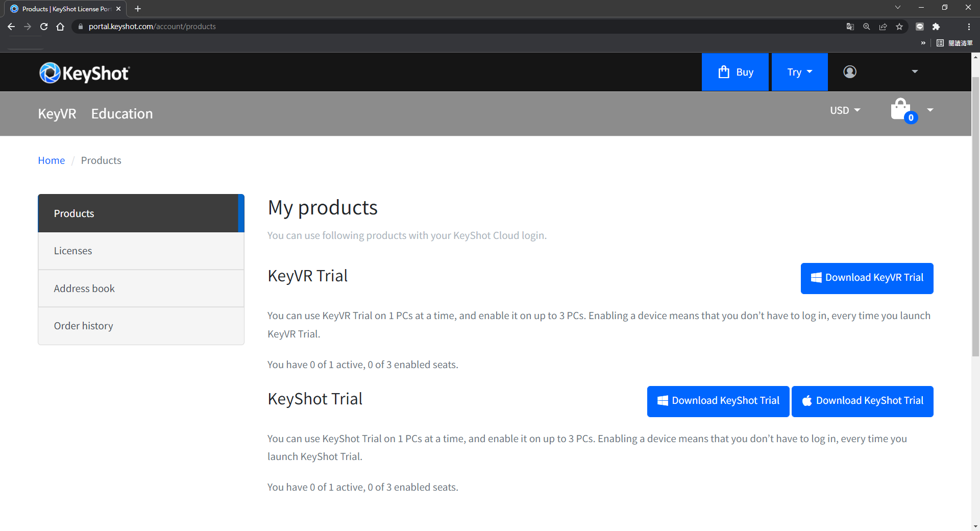Download KeyShot Trial for Mac
The image size is (980, 531).
tap(862, 401)
